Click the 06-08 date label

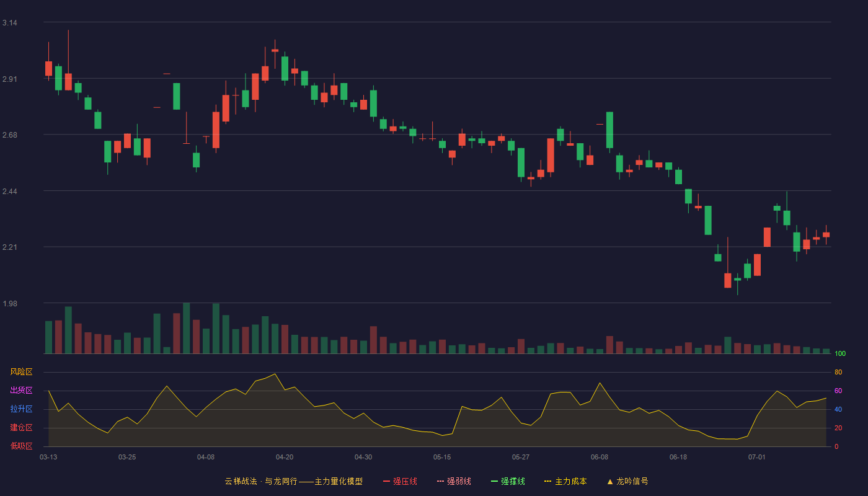pos(600,457)
